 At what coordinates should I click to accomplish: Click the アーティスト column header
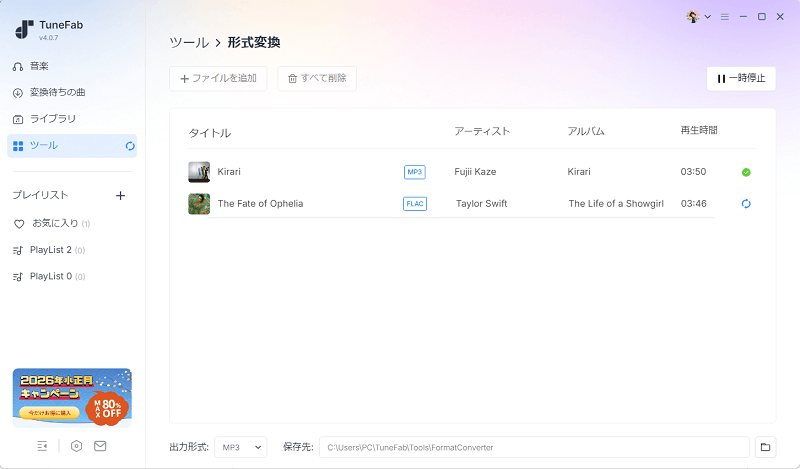point(482,131)
